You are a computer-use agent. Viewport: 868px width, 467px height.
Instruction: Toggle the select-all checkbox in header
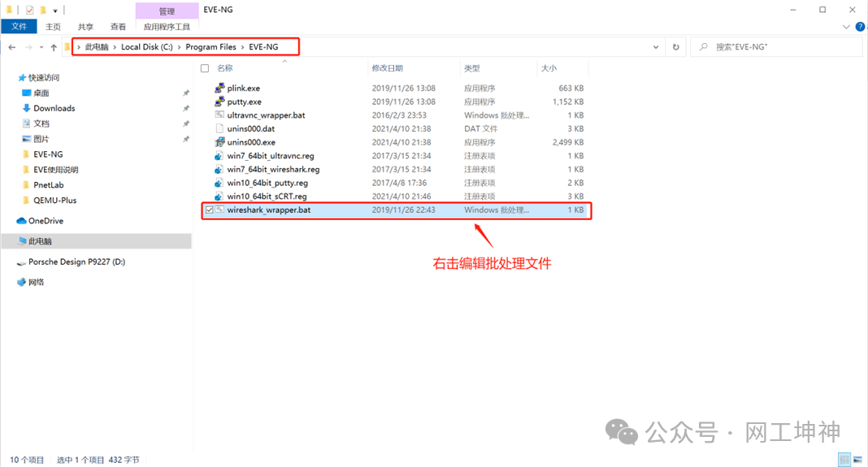tap(205, 68)
